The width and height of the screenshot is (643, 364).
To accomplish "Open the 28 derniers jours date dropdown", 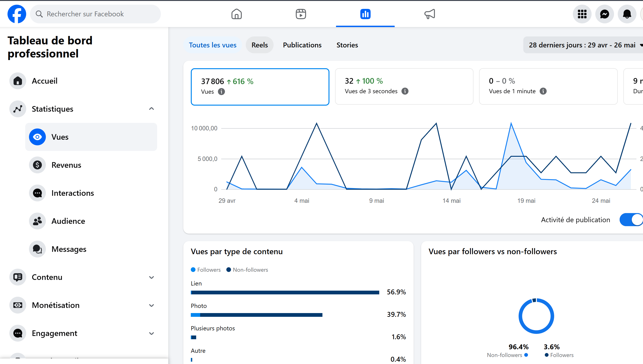I will click(x=583, y=45).
